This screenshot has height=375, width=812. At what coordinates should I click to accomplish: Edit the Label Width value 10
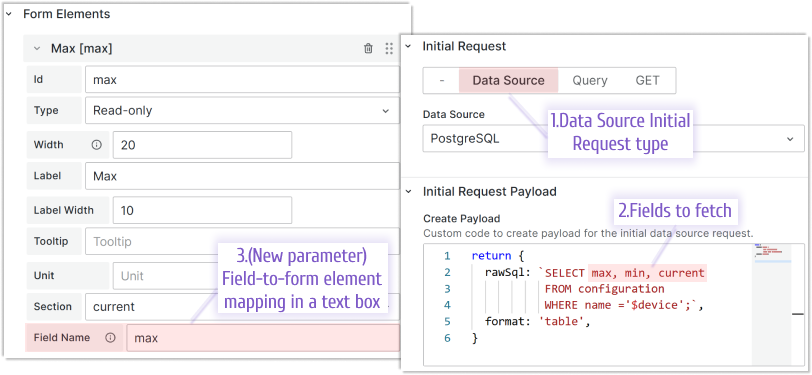pos(202,210)
